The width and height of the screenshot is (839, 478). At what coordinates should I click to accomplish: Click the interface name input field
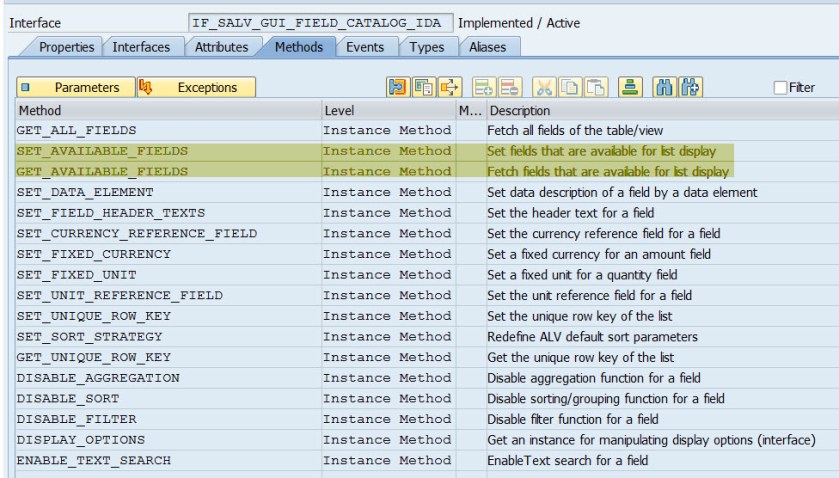319,22
